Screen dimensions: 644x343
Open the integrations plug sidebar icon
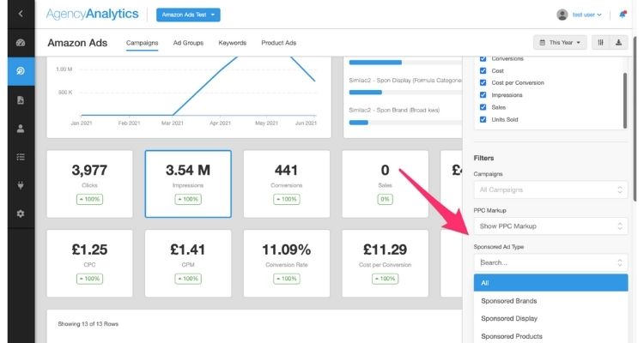pos(21,185)
